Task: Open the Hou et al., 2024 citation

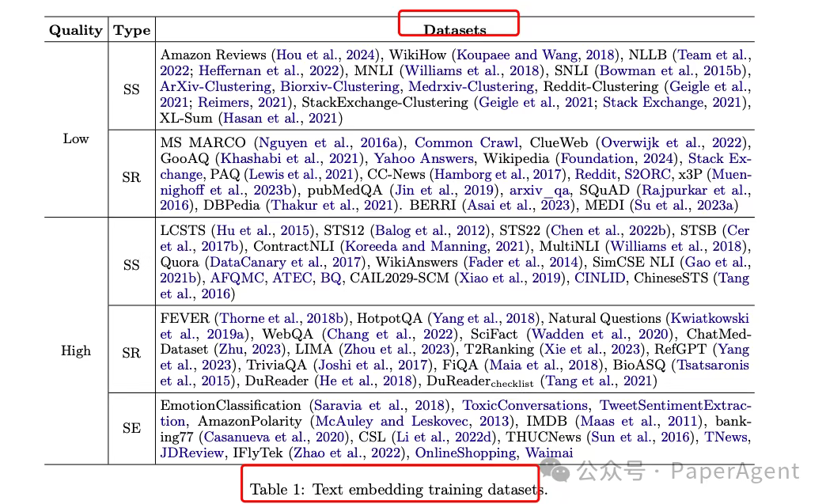Action: coord(325,55)
